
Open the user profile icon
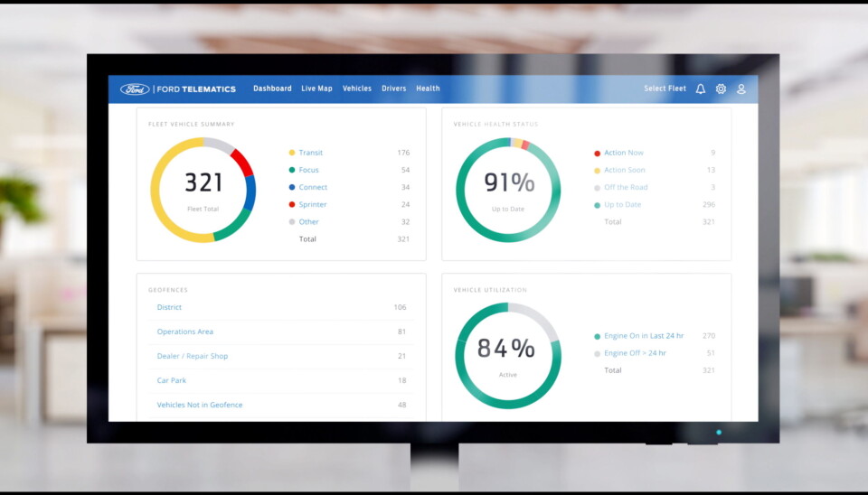741,89
